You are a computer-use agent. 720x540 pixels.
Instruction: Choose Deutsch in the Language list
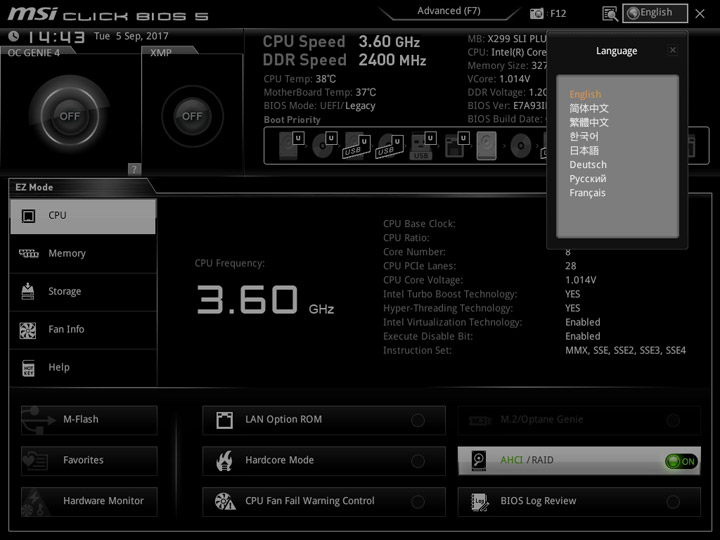588,164
